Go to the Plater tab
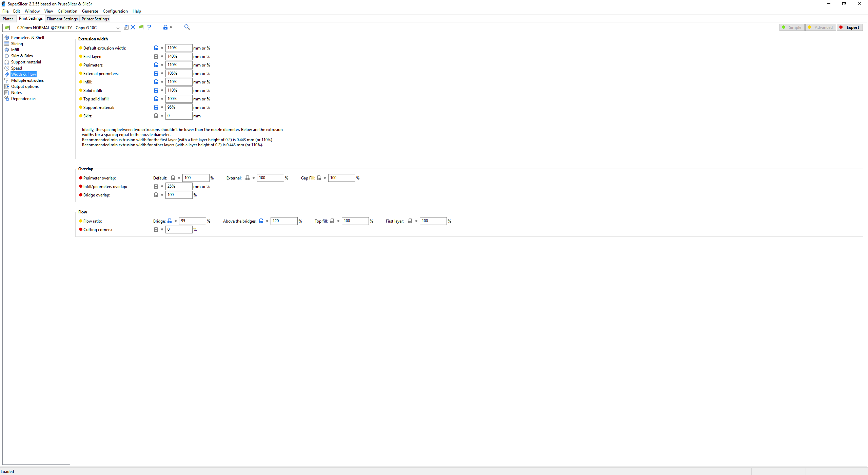868x475 pixels. (x=8, y=19)
